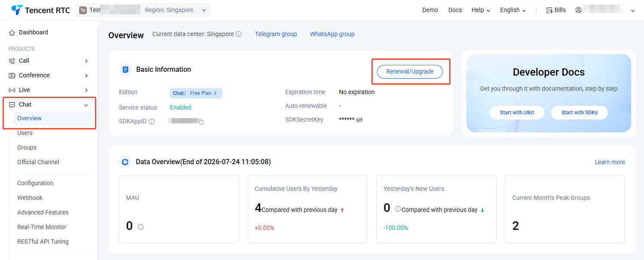Open the account dropdown arrow
The image size is (644, 260).
point(633,11)
